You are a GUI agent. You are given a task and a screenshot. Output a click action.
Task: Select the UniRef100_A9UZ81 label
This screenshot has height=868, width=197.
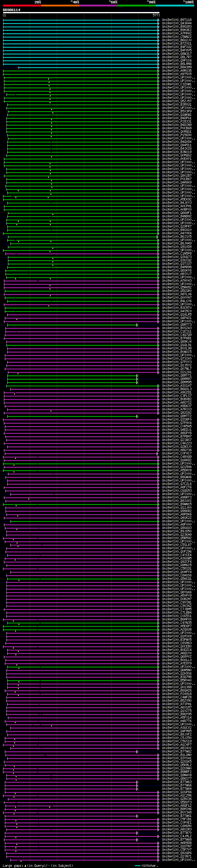click(177, 393)
